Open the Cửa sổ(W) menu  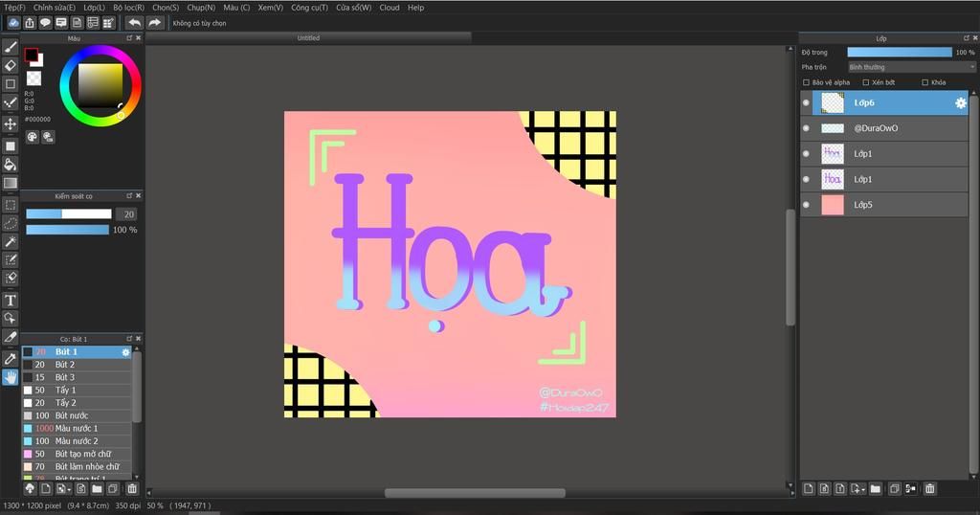click(x=354, y=8)
